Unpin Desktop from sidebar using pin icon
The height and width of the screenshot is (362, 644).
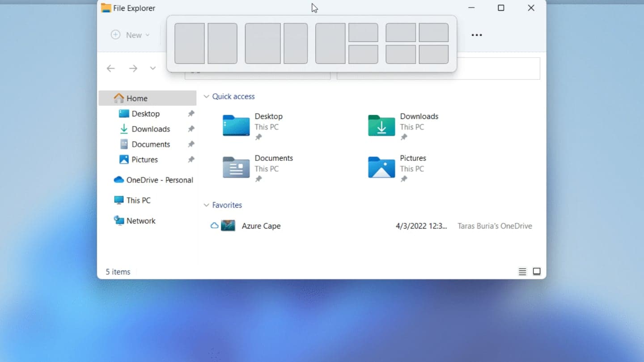coord(191,114)
